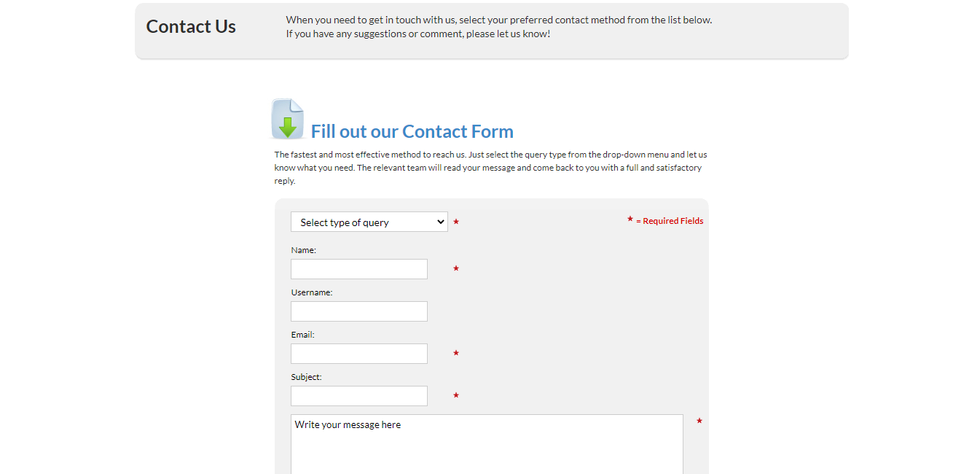
Task: Focus the Name input field
Action: [358, 269]
